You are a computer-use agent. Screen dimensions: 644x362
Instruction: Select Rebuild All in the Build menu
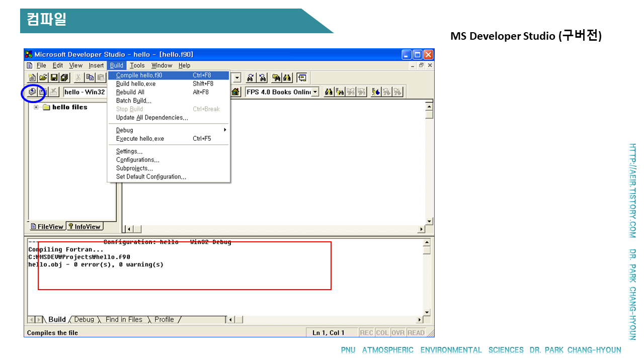coord(169,93)
